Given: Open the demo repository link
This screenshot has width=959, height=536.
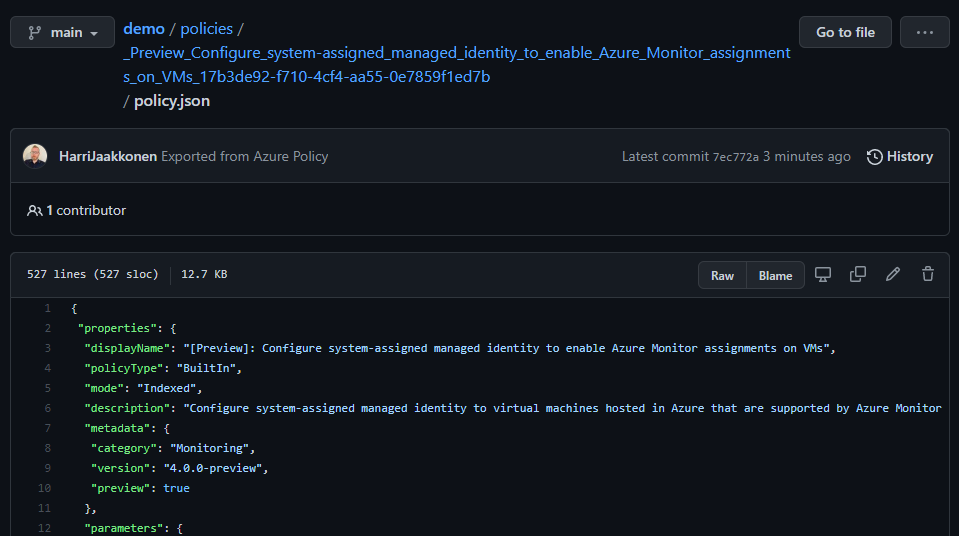Looking at the screenshot, I should tap(143, 29).
